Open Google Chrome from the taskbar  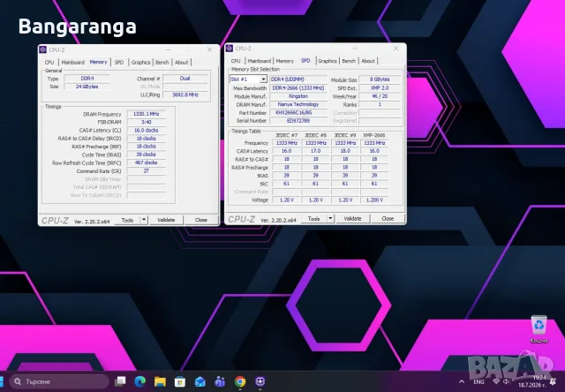(240, 381)
